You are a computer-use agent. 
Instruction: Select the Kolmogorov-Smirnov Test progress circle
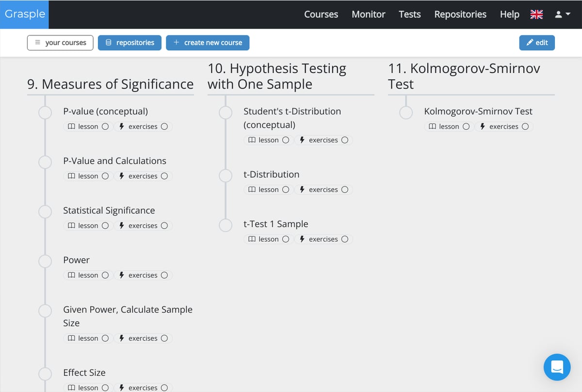click(406, 112)
